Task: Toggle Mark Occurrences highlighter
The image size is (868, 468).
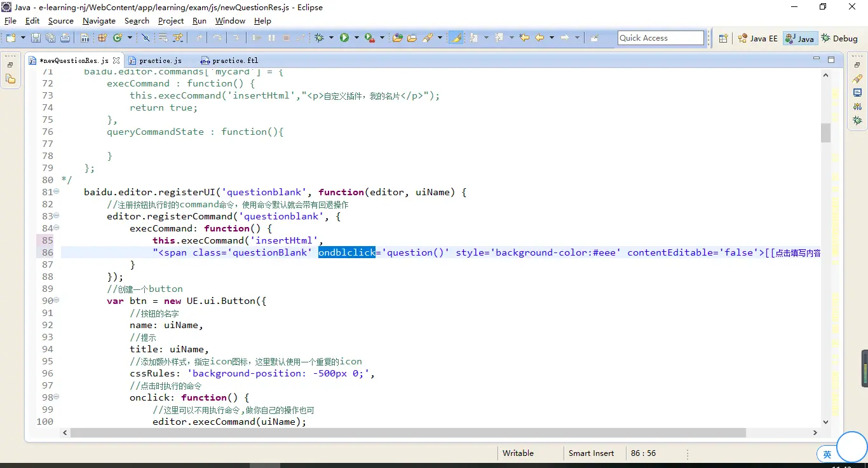Action: tap(456, 38)
